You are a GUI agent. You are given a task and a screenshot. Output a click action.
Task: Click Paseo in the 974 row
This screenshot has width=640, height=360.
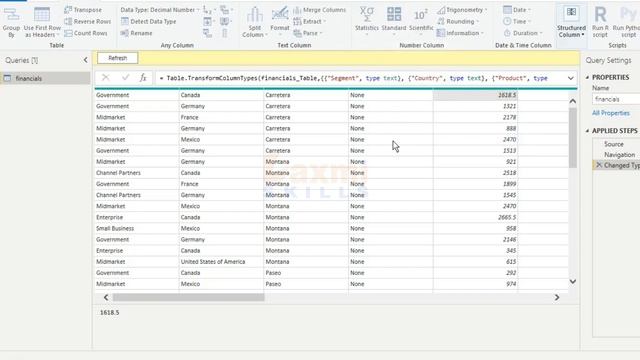(x=306, y=284)
